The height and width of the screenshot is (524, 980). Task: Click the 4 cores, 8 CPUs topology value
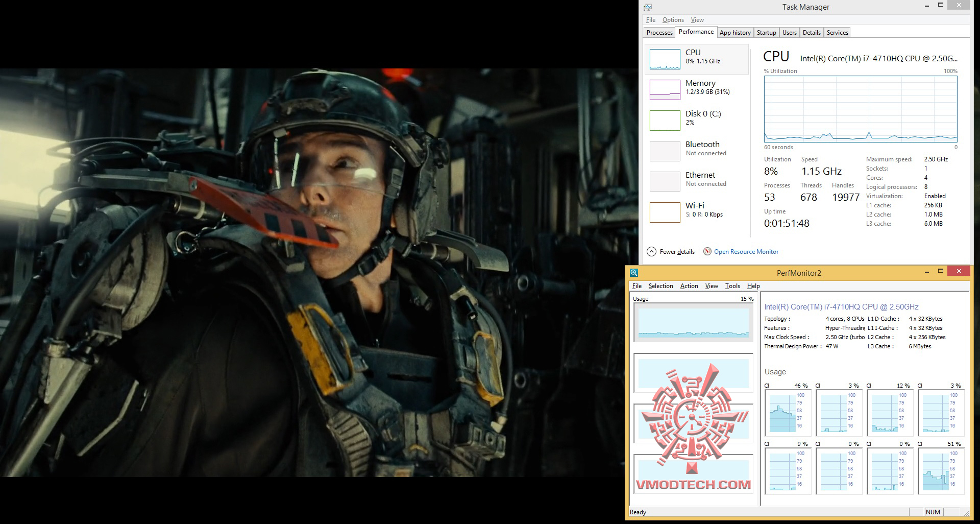pyautogui.click(x=845, y=319)
